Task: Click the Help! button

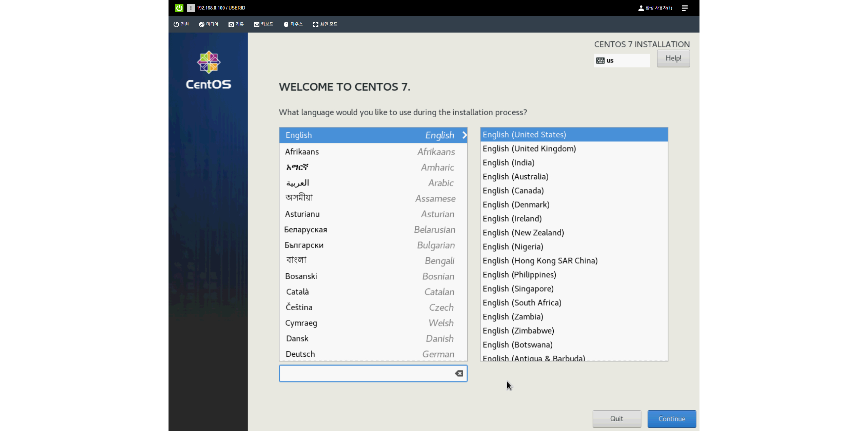Action: pos(673,58)
